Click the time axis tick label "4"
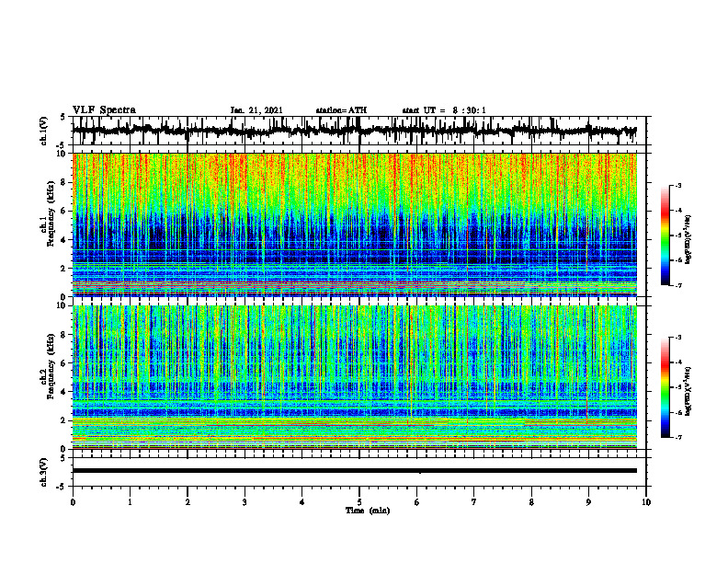Screen dimensions: 728x563 [302, 502]
